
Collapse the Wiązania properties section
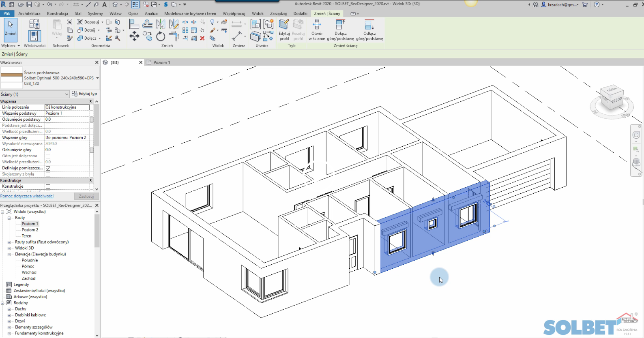tap(90, 101)
